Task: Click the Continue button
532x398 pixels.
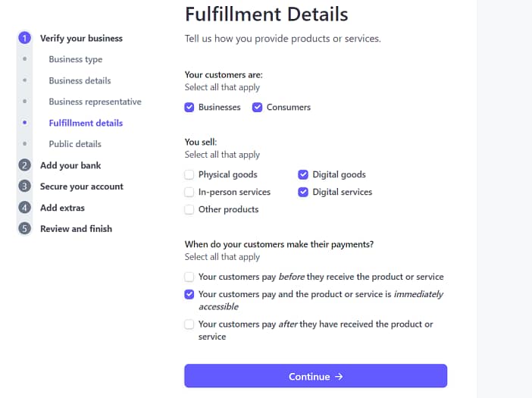Action: point(315,376)
